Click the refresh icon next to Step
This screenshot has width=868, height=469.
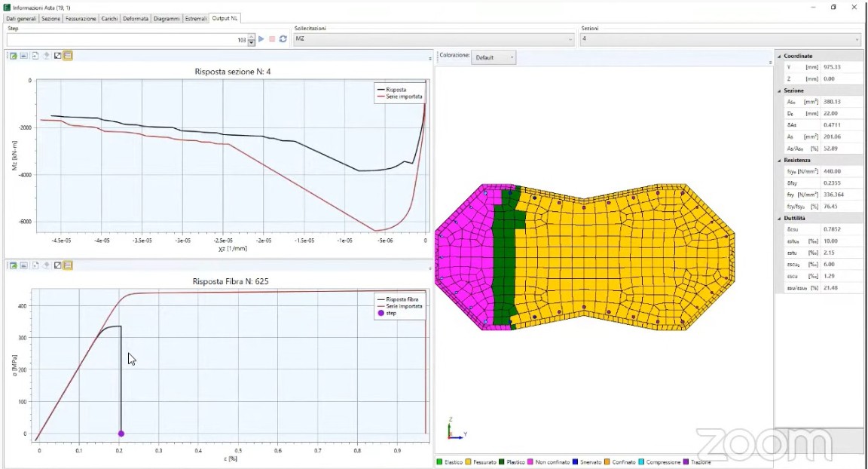283,39
